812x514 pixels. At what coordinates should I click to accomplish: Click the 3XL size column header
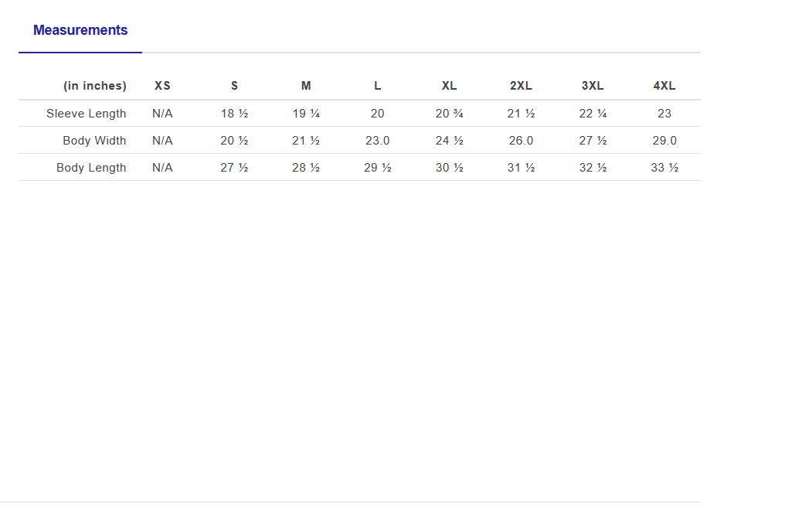click(593, 86)
